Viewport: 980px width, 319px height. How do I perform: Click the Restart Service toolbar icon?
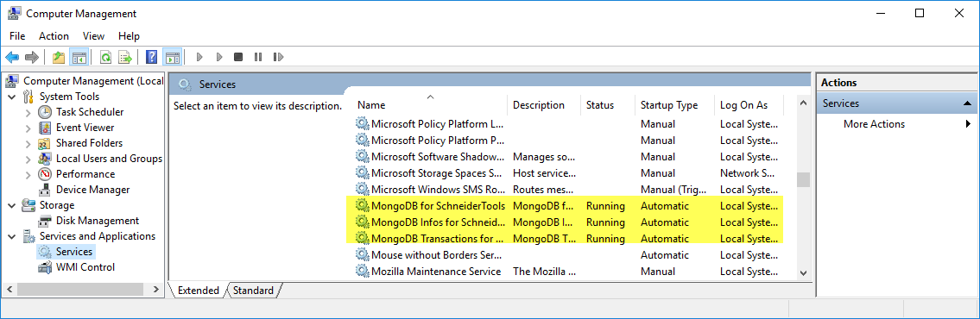(278, 58)
